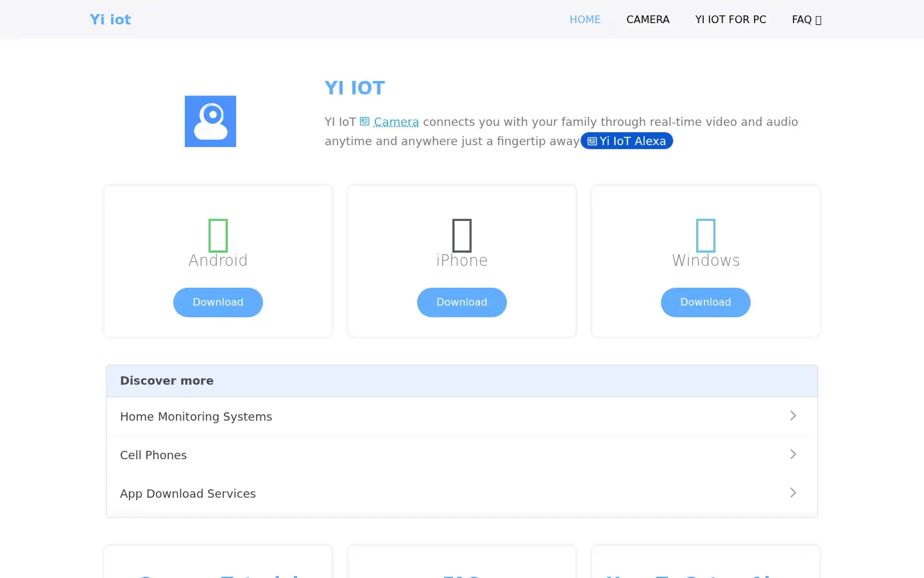This screenshot has width=924, height=578.
Task: Click the Yi IoT Alexa badge
Action: (x=627, y=141)
